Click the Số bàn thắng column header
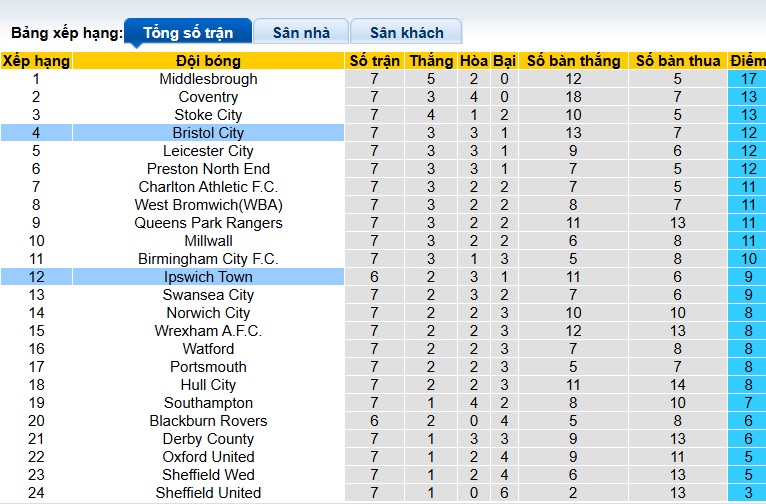 click(x=573, y=61)
